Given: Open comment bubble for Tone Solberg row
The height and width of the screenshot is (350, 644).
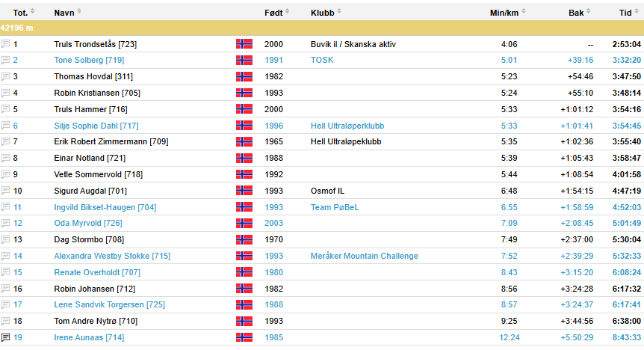Looking at the screenshot, I should click(6, 61).
